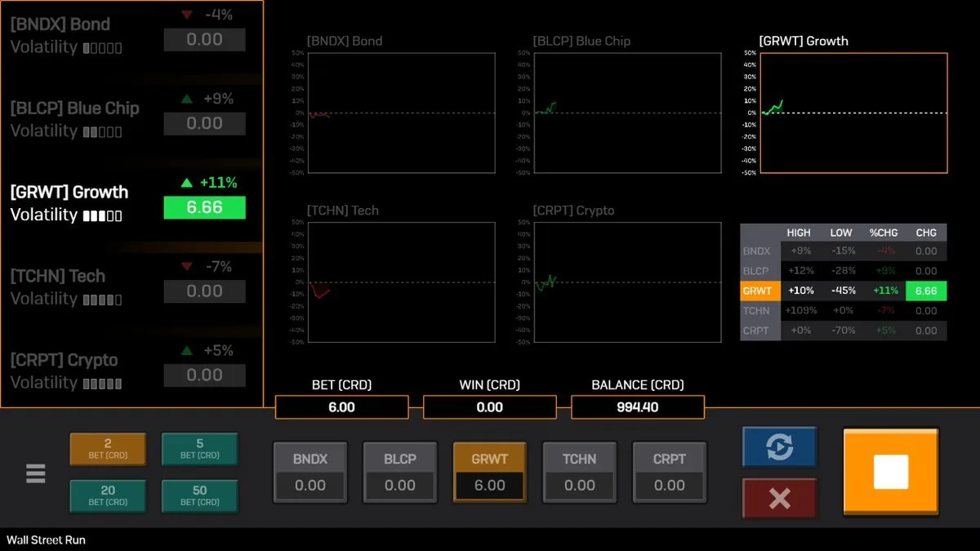Select the 20 BET (CRD) chip
The width and height of the screenshot is (980, 551).
108,495
